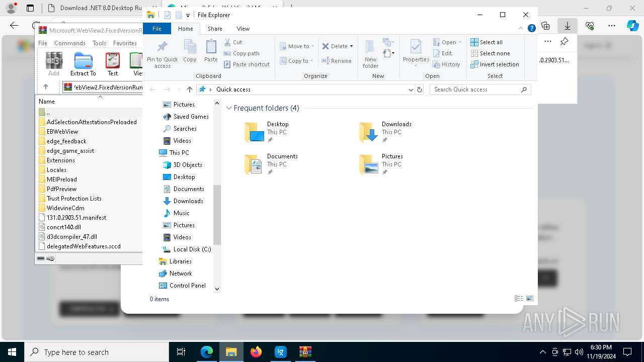Viewport: 644px width, 362px height.
Task: Open WinRAR Commands menu
Action: pyautogui.click(x=70, y=43)
